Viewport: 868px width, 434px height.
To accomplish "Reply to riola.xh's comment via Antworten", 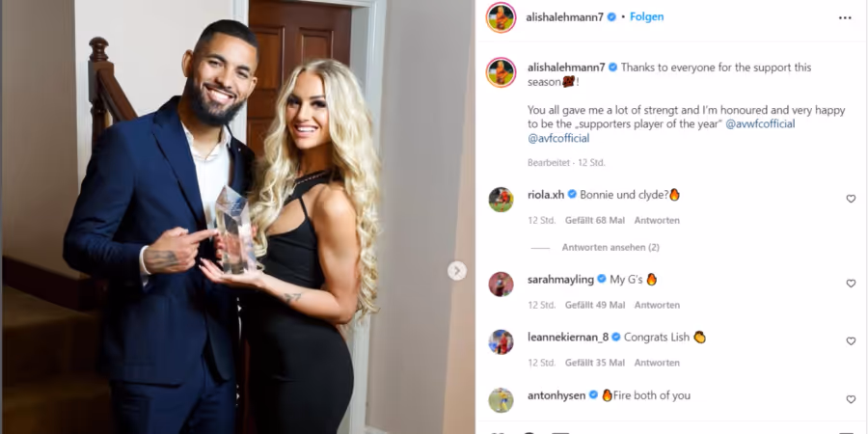I will (657, 220).
